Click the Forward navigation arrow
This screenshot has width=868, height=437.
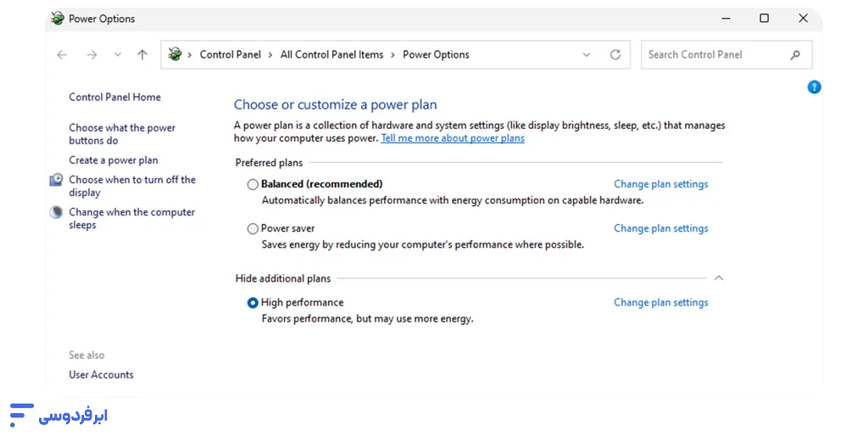coord(92,54)
